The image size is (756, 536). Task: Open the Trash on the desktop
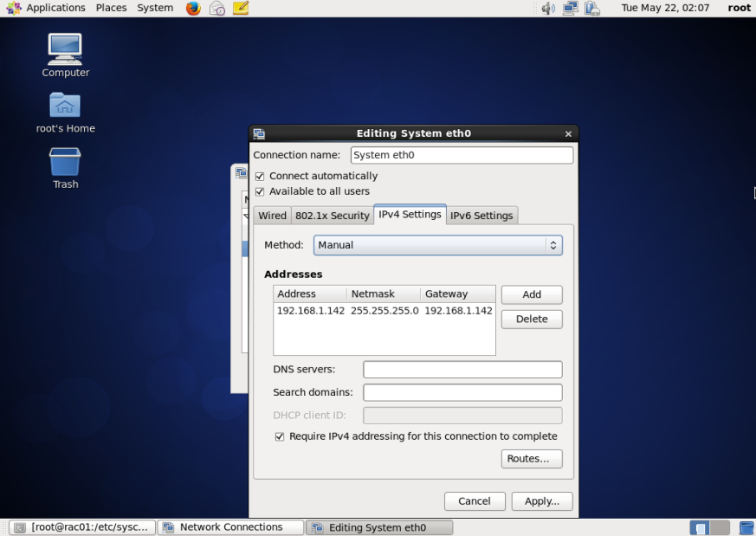tap(64, 165)
